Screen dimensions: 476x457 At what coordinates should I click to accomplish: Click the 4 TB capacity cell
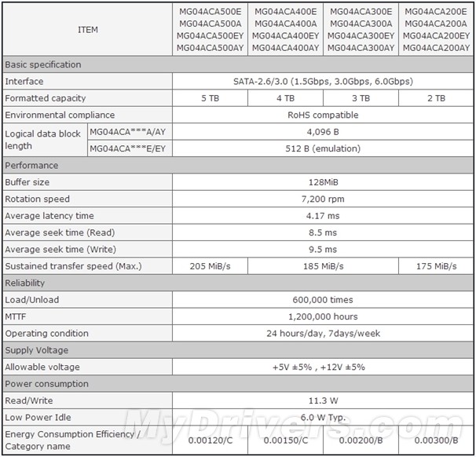coord(285,98)
